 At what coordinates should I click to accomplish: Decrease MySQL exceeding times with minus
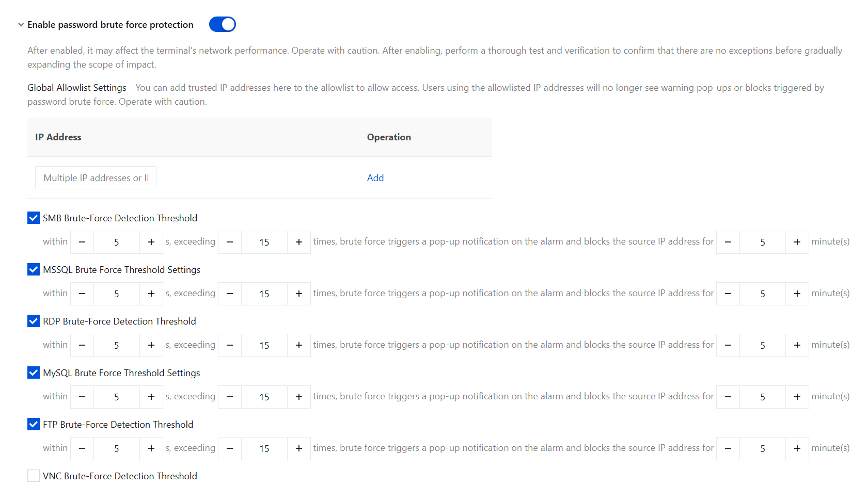tap(230, 397)
